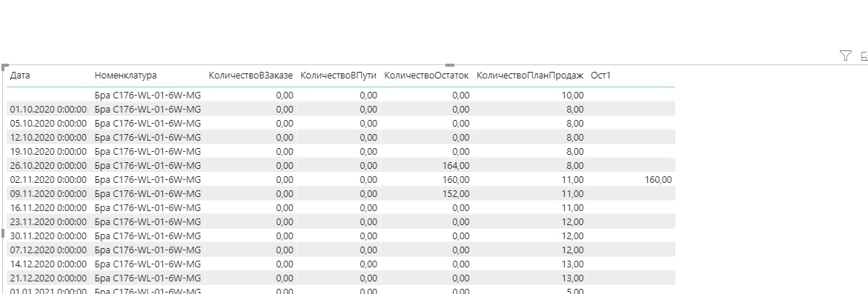The width and height of the screenshot is (868, 294).
Task: Select the date cell 21.12.2020 0:00:00
Action: pyautogui.click(x=49, y=278)
